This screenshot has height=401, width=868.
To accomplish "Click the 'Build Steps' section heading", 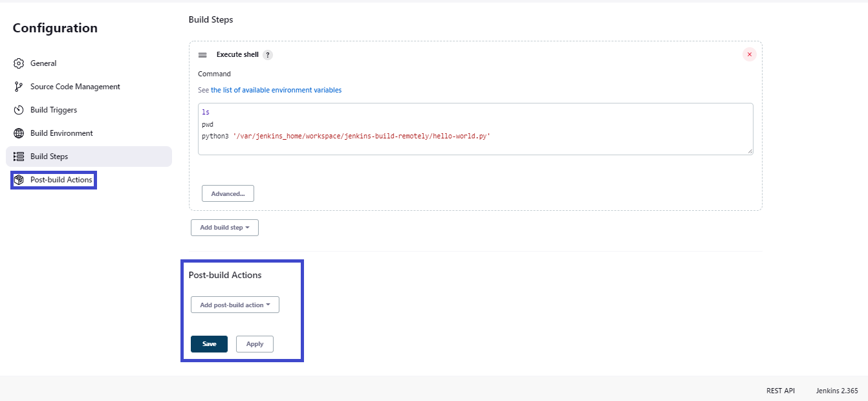I will pyautogui.click(x=211, y=19).
